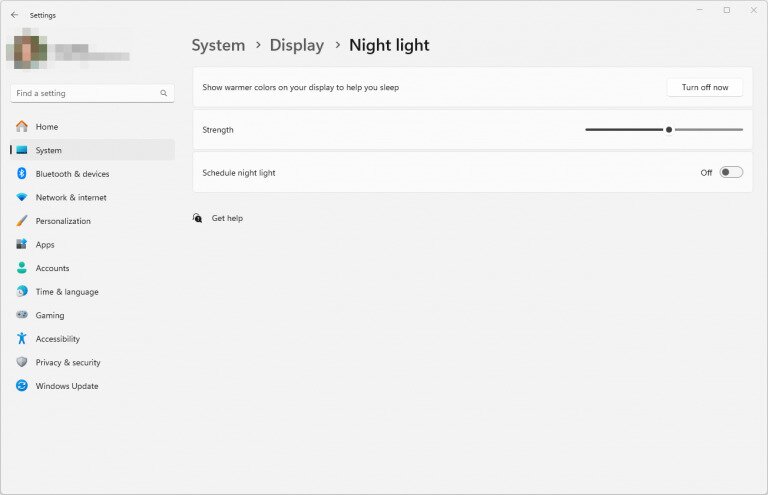Click the Show warmer colors description text
The height and width of the screenshot is (495, 768).
click(x=300, y=88)
